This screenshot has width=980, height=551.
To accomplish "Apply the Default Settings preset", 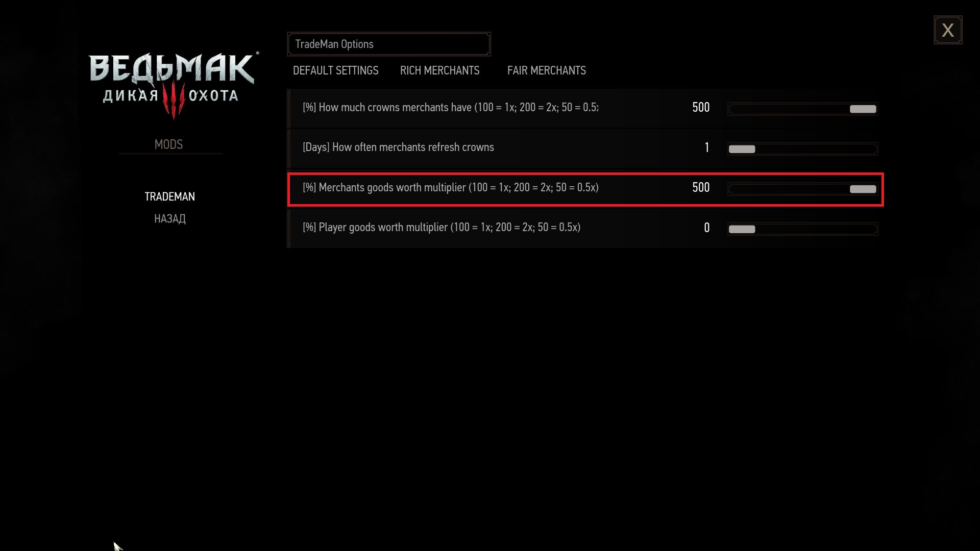I will click(335, 70).
